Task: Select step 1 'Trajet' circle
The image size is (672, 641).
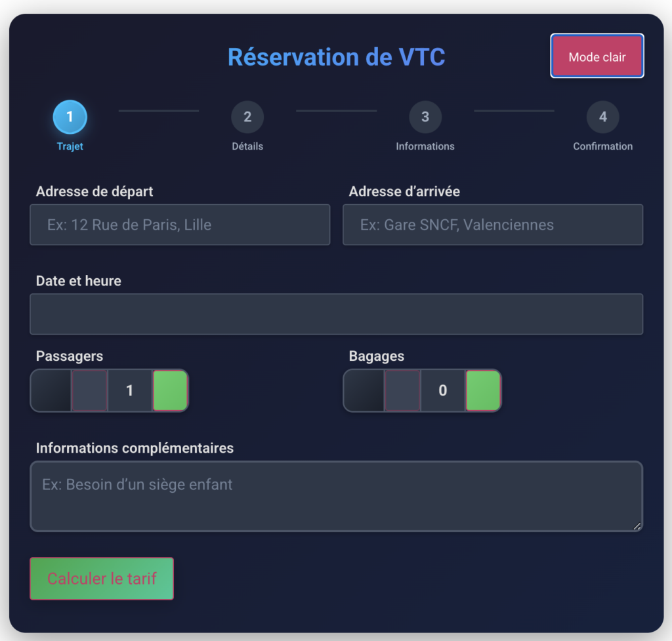Action: 70,117
